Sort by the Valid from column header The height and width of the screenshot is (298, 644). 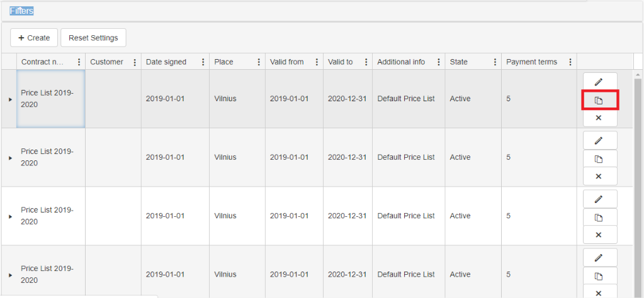point(287,62)
